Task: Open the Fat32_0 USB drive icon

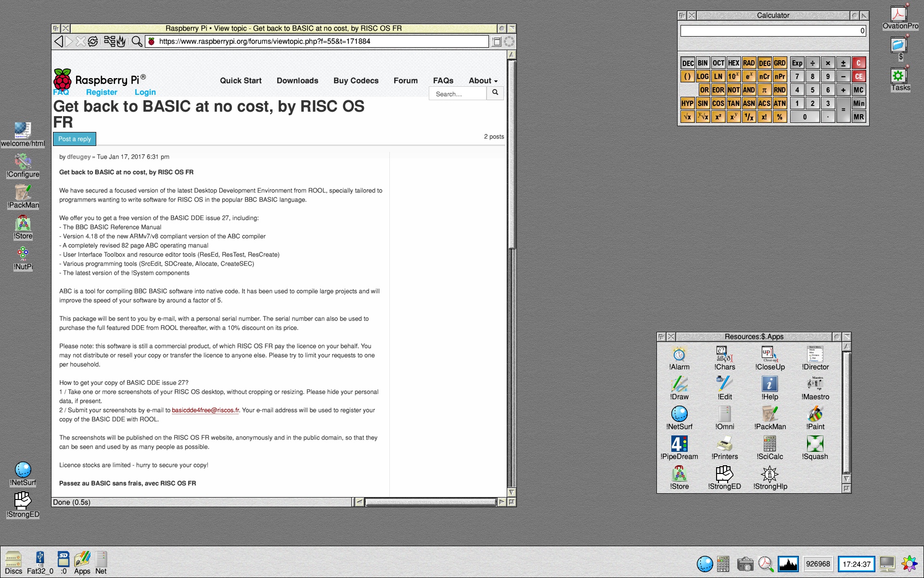Action: [x=40, y=563]
